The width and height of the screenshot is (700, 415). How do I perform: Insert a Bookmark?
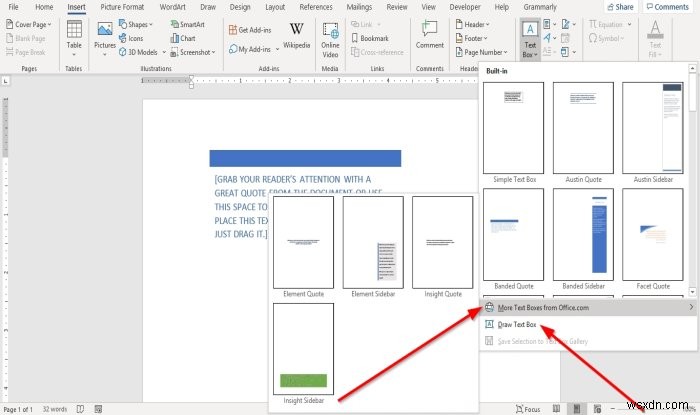click(370, 38)
